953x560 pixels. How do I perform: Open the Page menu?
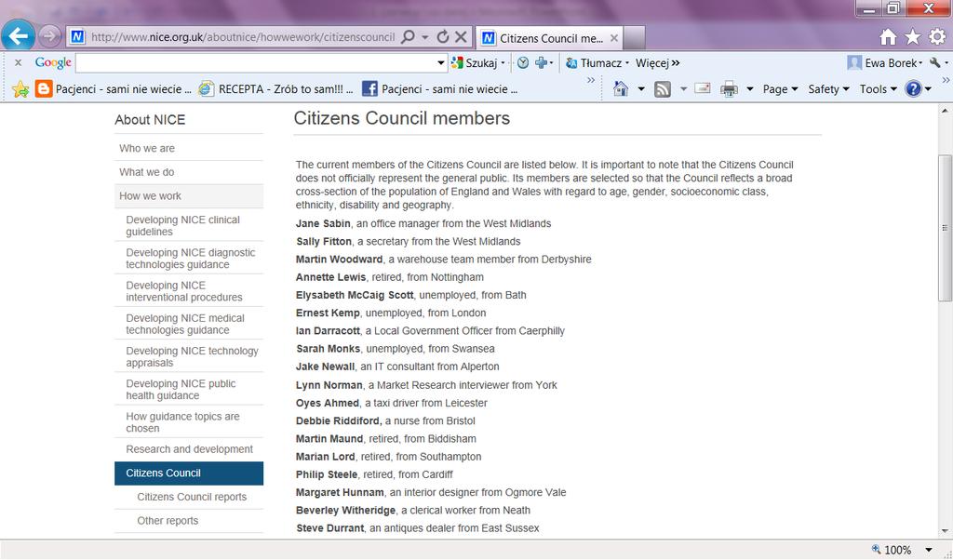tap(780, 89)
